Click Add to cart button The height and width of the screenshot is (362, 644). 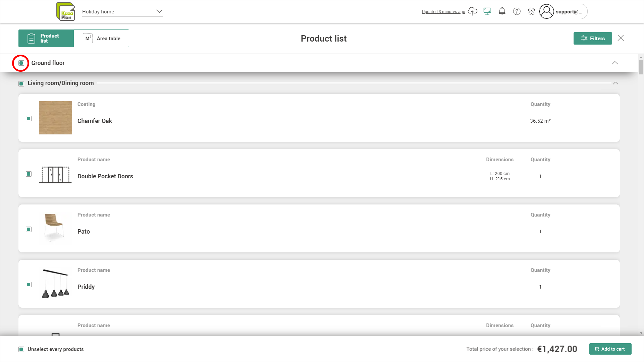pyautogui.click(x=610, y=349)
